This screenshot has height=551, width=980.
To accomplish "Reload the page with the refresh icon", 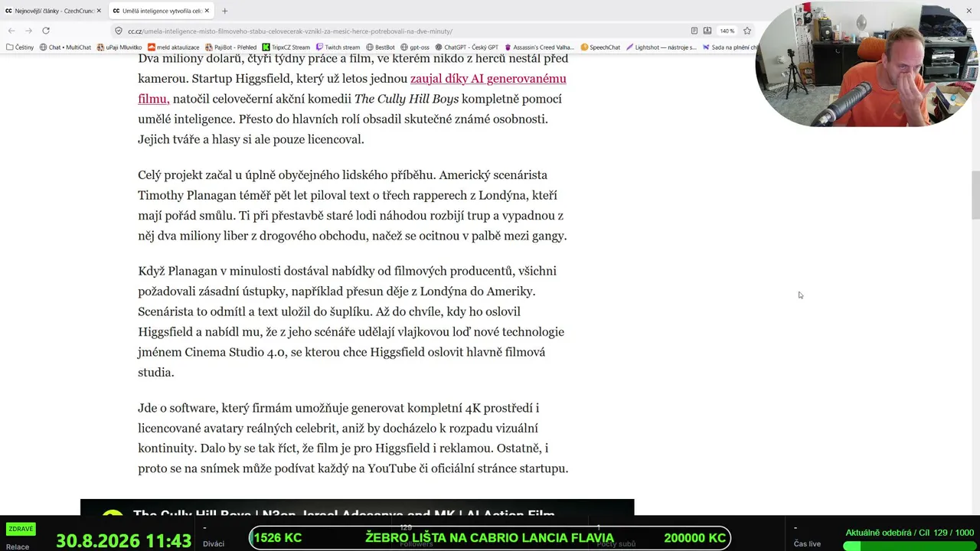I will click(46, 31).
